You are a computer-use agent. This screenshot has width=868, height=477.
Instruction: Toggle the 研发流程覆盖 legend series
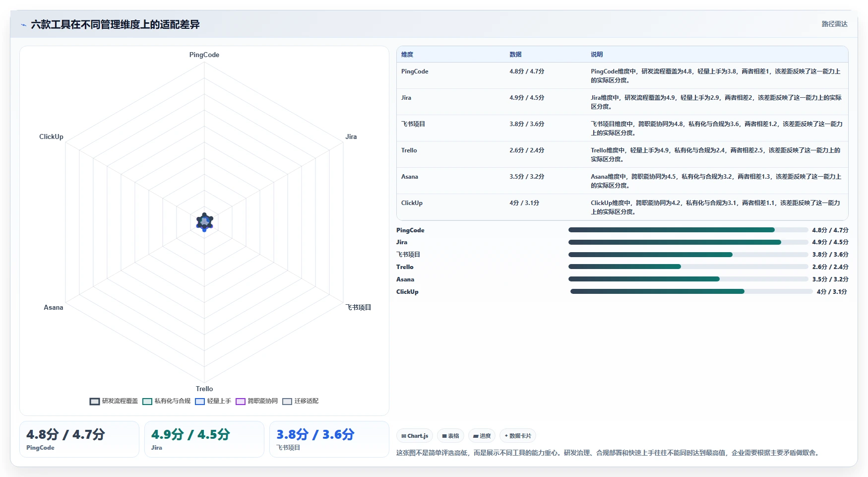tap(114, 401)
